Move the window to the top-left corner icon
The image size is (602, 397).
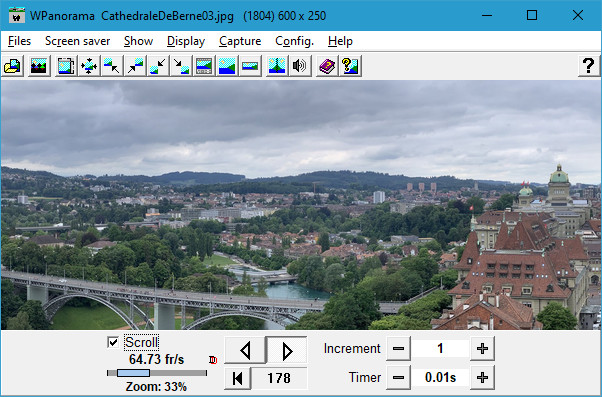112,66
